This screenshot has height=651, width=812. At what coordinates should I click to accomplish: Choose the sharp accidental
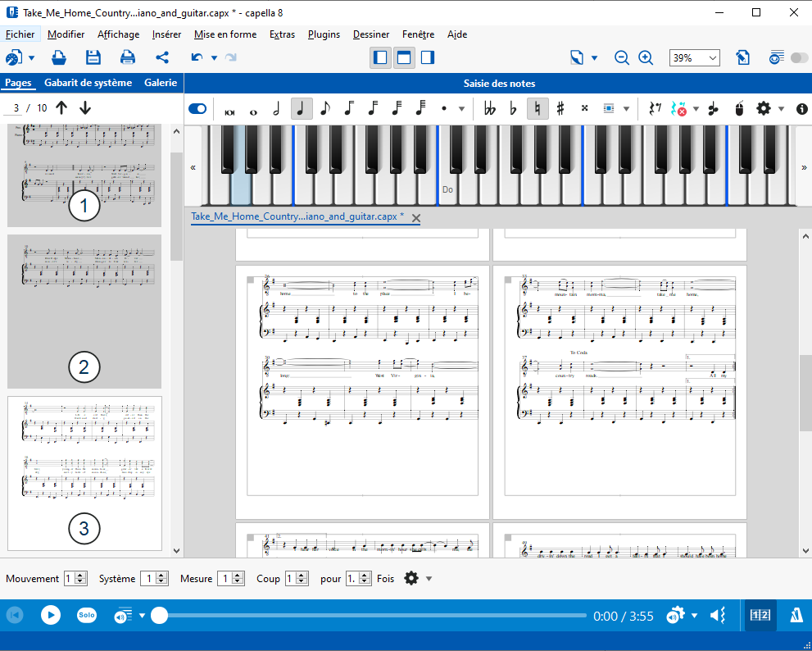coord(560,109)
